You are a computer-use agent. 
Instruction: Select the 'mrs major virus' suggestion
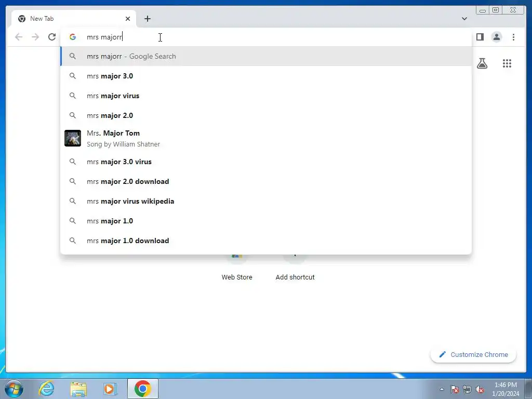tap(266, 96)
